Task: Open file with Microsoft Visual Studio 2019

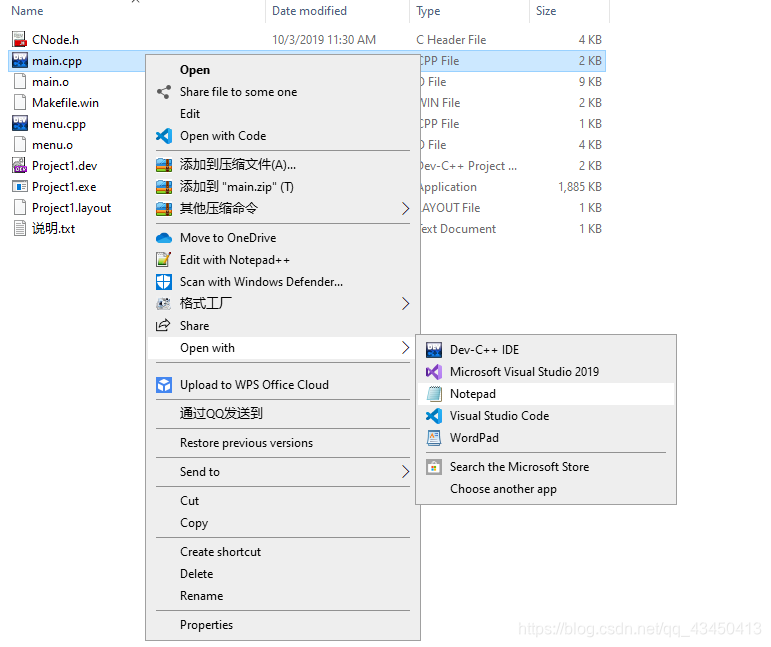Action: click(546, 372)
